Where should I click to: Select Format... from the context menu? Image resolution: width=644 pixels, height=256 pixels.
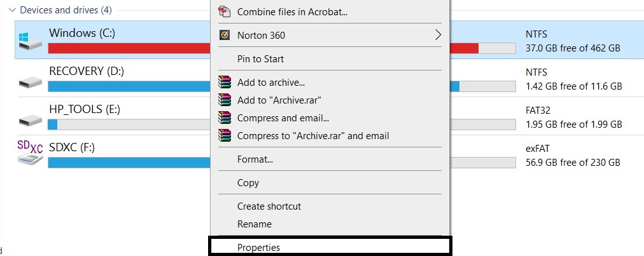click(x=255, y=159)
